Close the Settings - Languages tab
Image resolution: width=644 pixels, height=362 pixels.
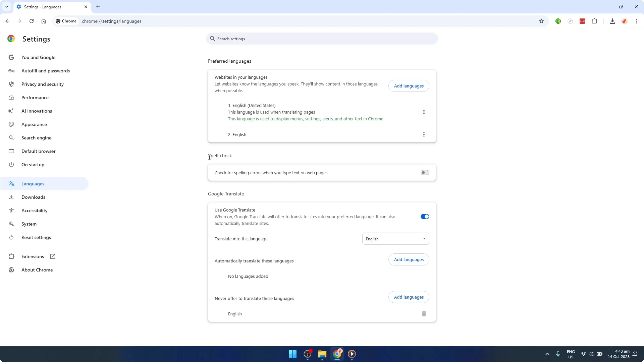click(x=86, y=7)
